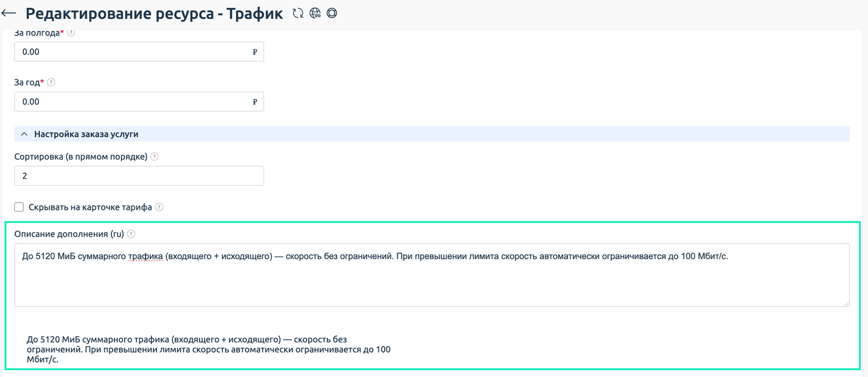Click the back arrow beside page title

click(9, 13)
